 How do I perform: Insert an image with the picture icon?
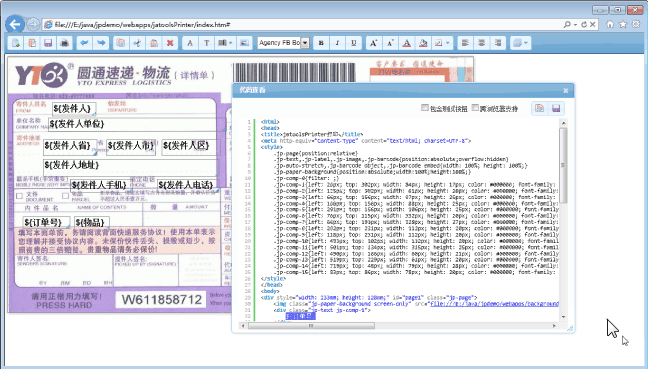244,43
